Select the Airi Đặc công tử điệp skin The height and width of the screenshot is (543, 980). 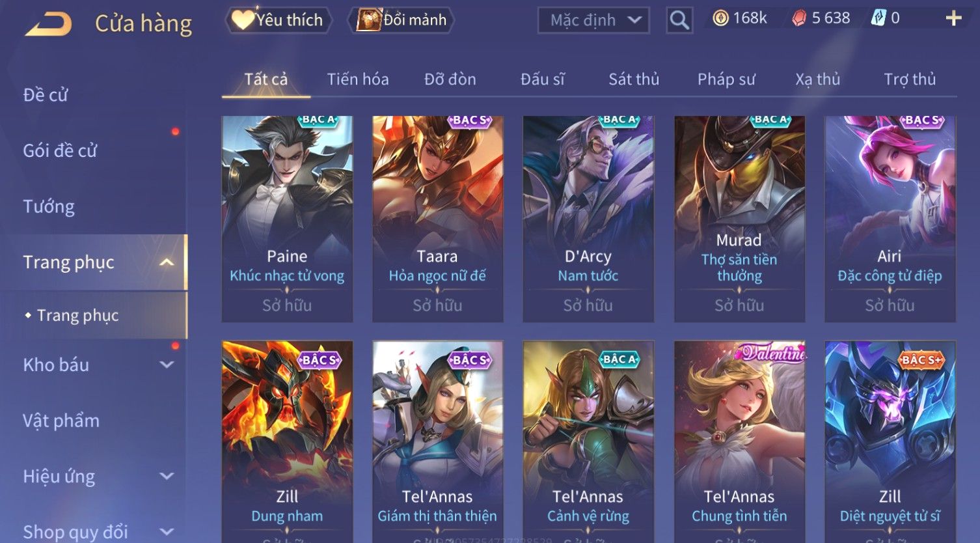(x=890, y=219)
